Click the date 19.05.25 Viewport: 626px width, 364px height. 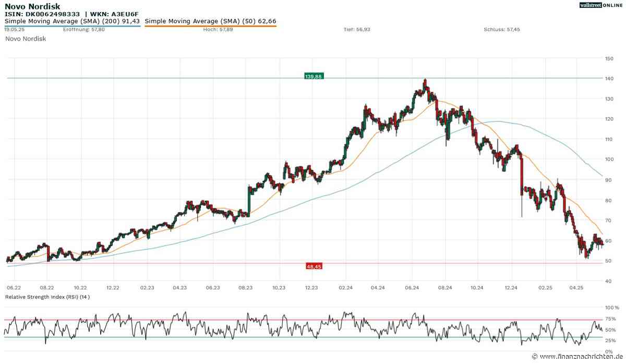[15, 30]
